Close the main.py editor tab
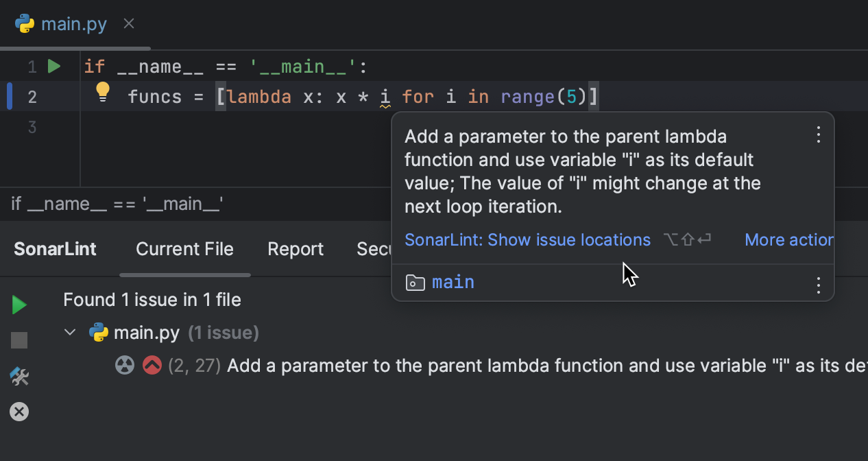This screenshot has width=868, height=461. pos(129,24)
